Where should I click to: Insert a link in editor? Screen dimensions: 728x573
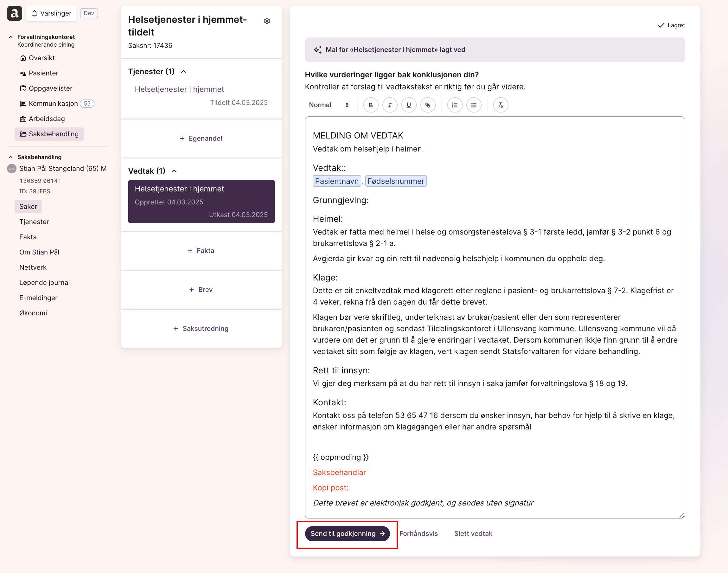428,105
